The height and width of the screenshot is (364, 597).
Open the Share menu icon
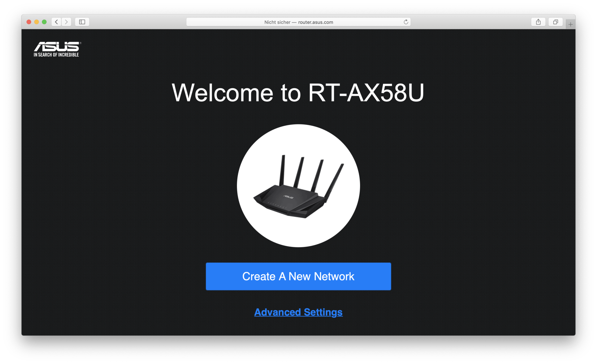coord(538,22)
